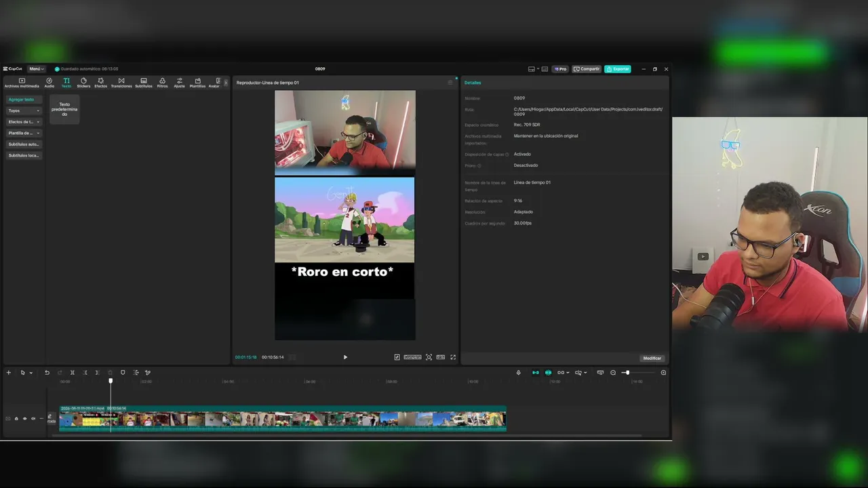Open the Comparar option in the player
The height and width of the screenshot is (488, 868).
click(x=412, y=357)
